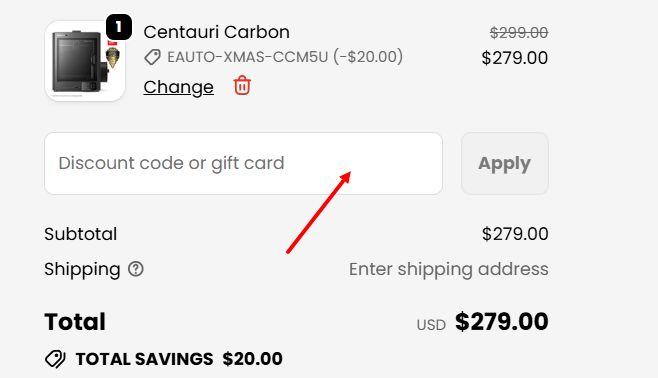
Task: Follow the Change link under the product
Action: click(x=178, y=87)
